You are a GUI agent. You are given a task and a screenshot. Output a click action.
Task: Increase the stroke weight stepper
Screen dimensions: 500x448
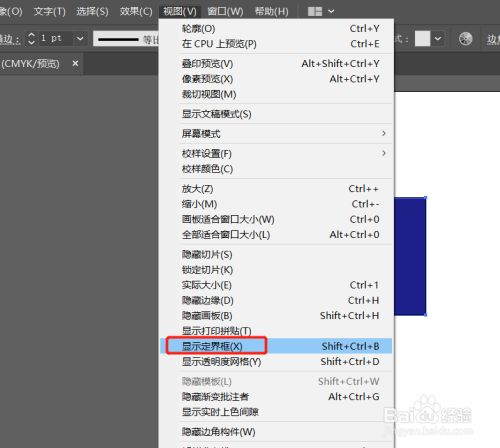(31, 35)
